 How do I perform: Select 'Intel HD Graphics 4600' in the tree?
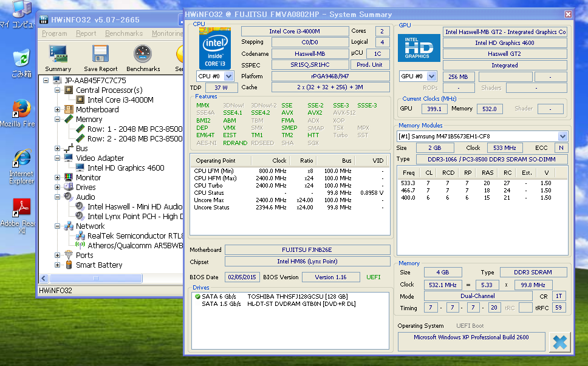pyautogui.click(x=126, y=168)
